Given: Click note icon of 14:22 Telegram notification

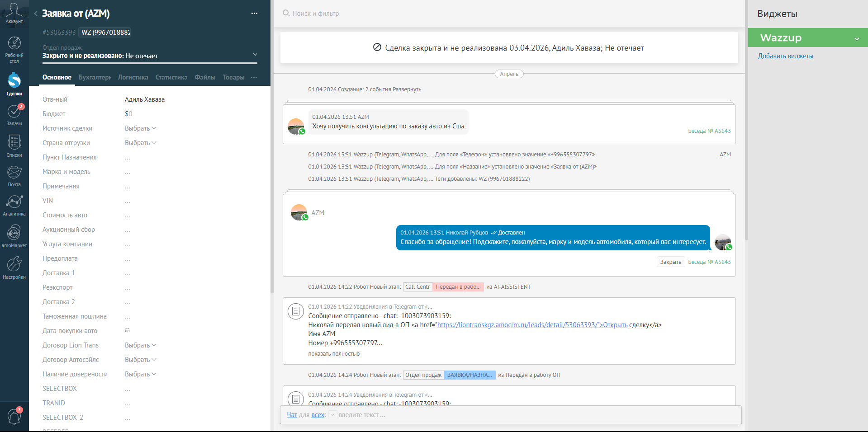Looking at the screenshot, I should pos(295,311).
